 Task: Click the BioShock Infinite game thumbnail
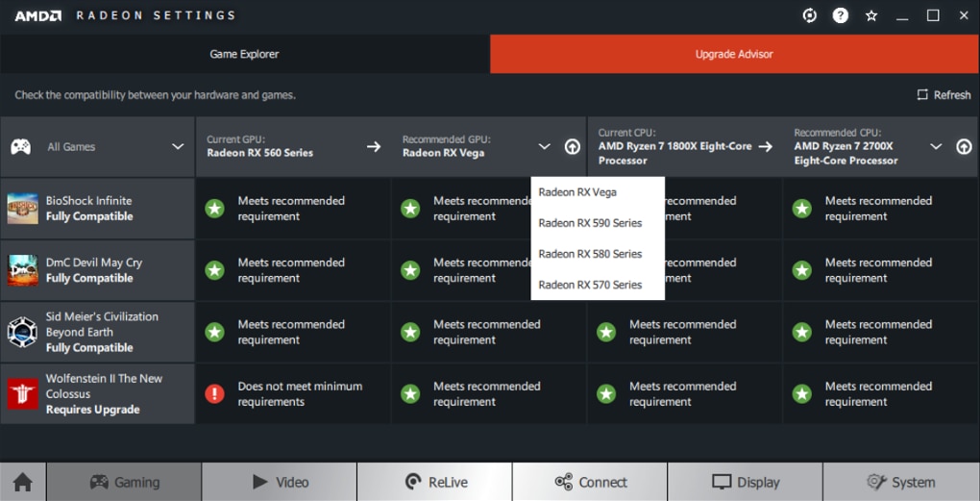tap(22, 209)
